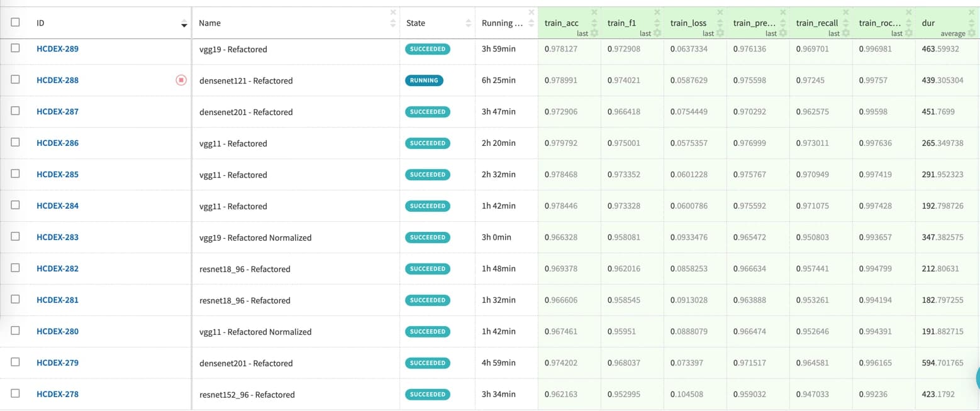
Task: Open experiment HCDEX-285 link
Action: [58, 174]
